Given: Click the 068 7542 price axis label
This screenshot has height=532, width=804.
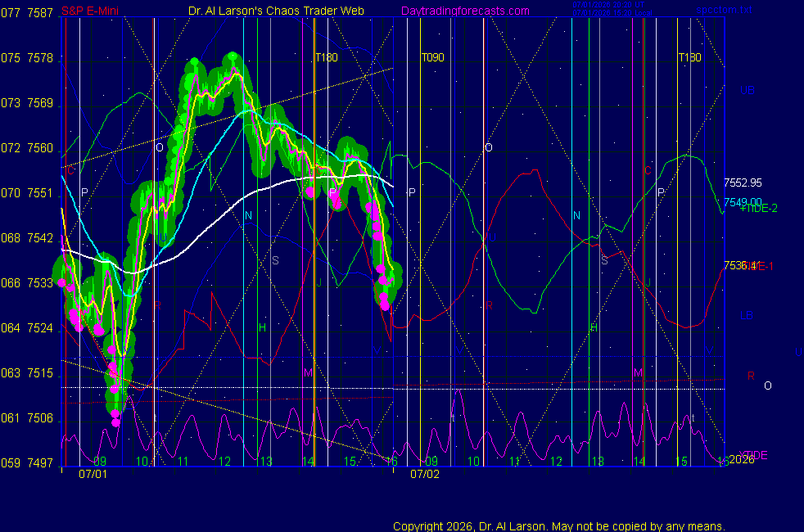Looking at the screenshot, I should [27, 238].
